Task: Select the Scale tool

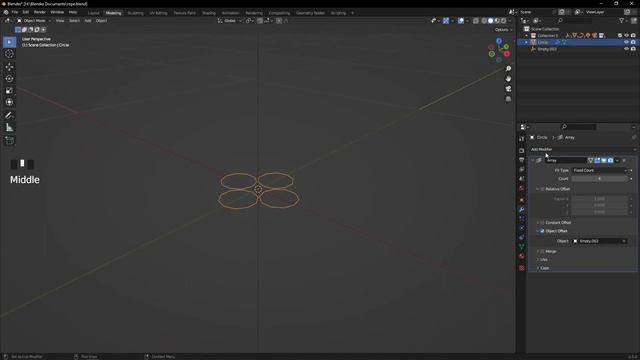Action: pos(9,90)
